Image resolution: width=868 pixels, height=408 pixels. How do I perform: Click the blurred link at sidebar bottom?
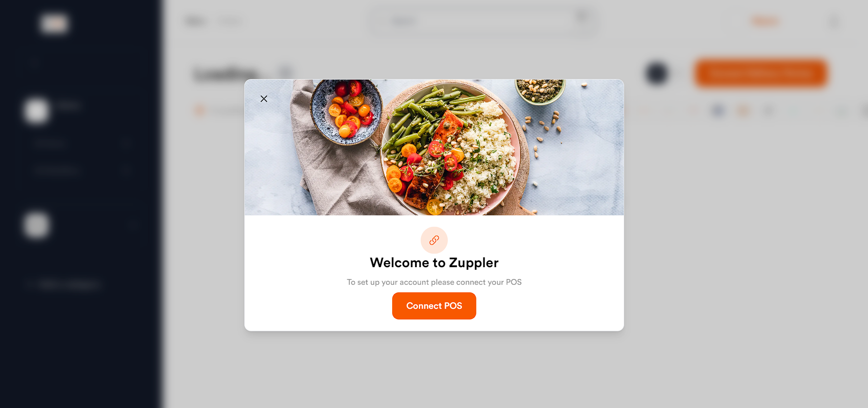68,284
